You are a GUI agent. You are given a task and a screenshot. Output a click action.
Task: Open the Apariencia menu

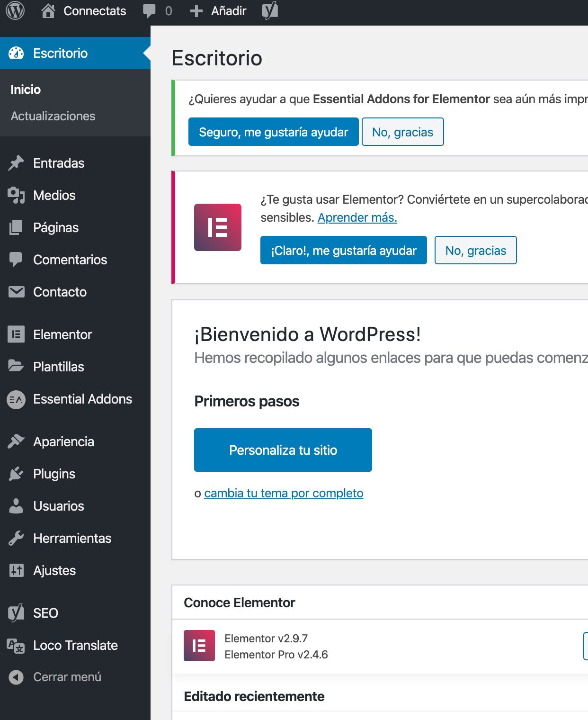64,442
